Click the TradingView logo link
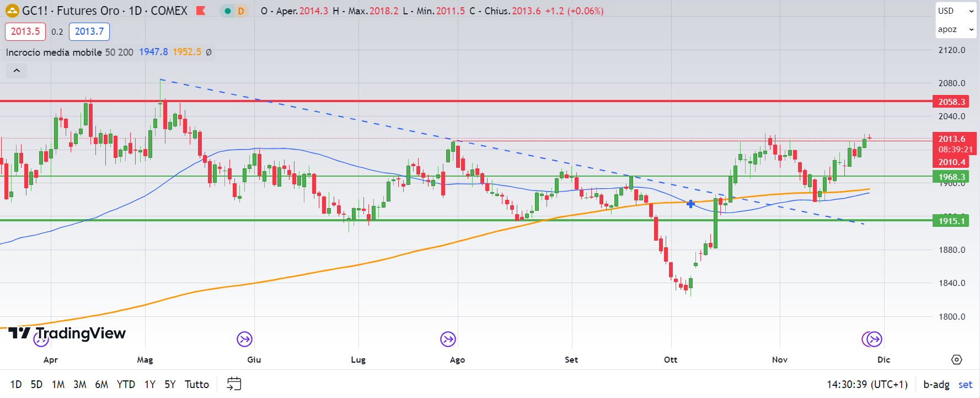Viewport: 980px width, 398px height. (67, 333)
